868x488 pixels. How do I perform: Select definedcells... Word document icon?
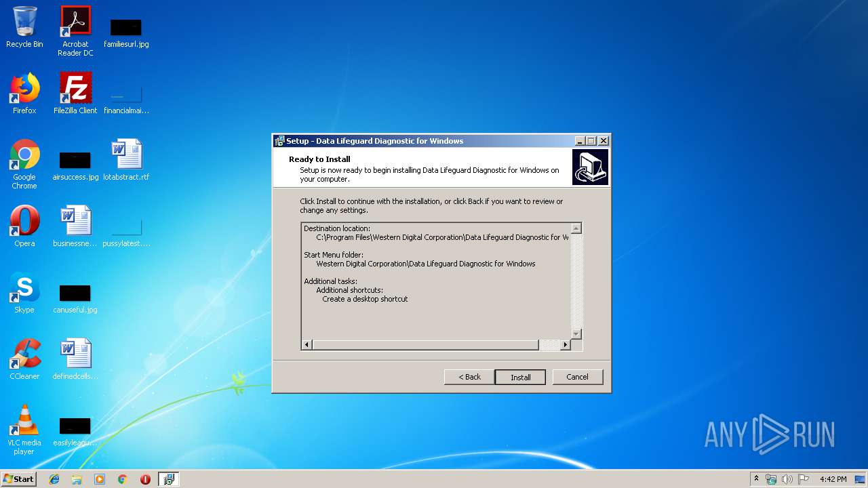coord(75,359)
